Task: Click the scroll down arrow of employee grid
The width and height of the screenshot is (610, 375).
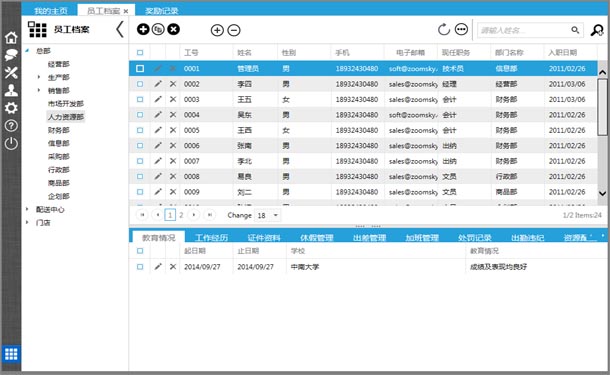Action: click(x=602, y=193)
